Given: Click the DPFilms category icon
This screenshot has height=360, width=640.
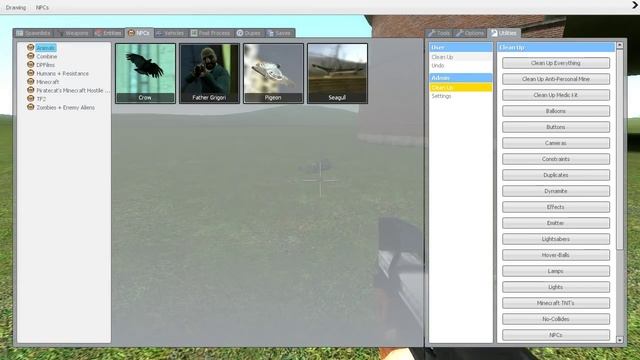Looking at the screenshot, I should 30,64.
